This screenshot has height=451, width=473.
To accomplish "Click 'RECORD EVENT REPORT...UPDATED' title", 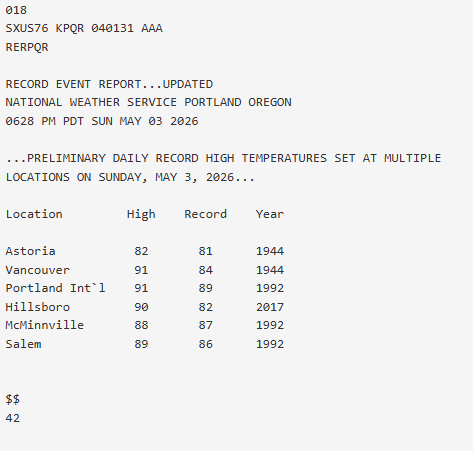I will (x=109, y=84).
